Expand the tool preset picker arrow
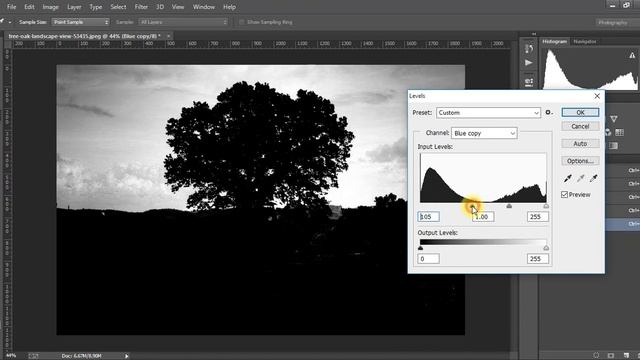 click(10, 22)
